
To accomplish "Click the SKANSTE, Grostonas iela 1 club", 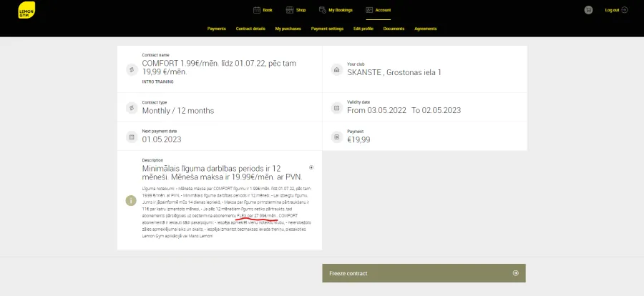I will click(394, 73).
